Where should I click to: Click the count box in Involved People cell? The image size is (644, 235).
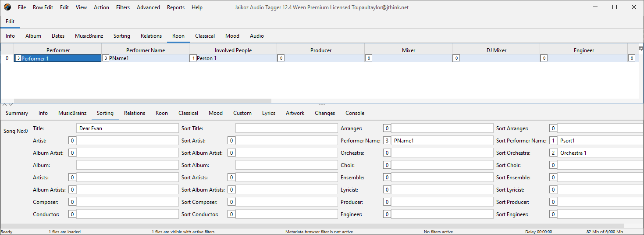[193, 58]
